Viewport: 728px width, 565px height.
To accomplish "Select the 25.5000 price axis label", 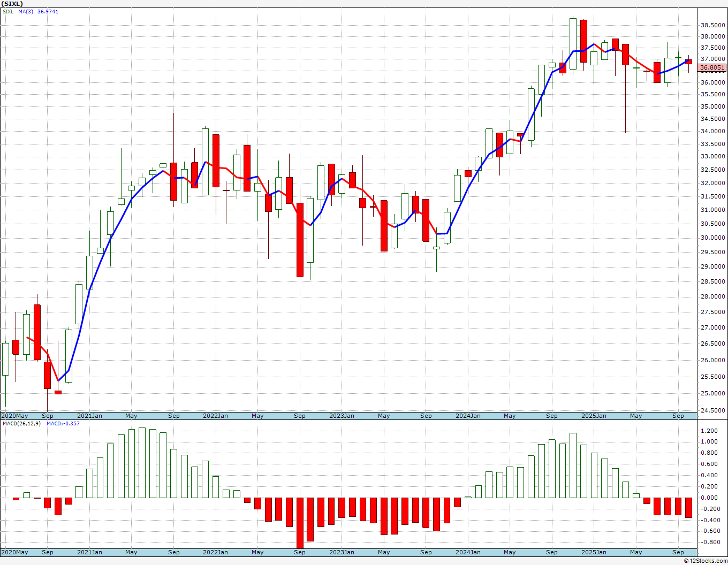I will pos(712,377).
